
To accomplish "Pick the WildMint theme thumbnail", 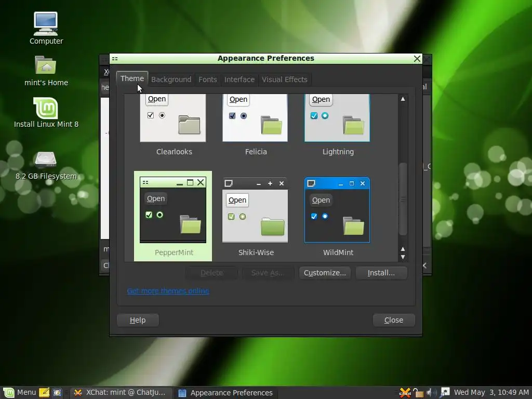I will 337,210.
